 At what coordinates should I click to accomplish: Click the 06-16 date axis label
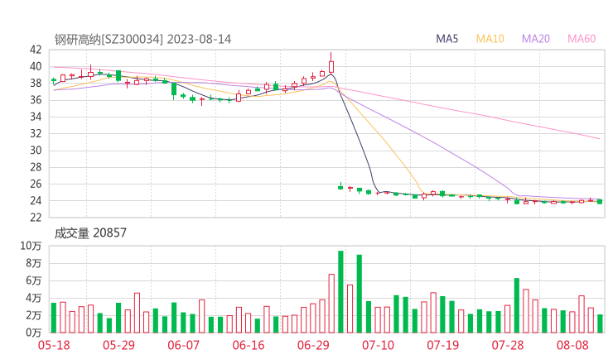point(249,345)
